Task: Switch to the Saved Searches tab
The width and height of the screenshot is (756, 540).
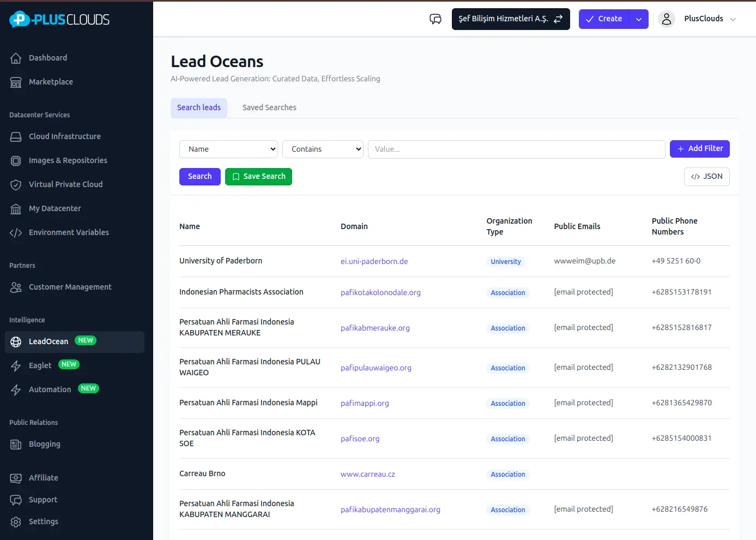Action: [x=269, y=107]
